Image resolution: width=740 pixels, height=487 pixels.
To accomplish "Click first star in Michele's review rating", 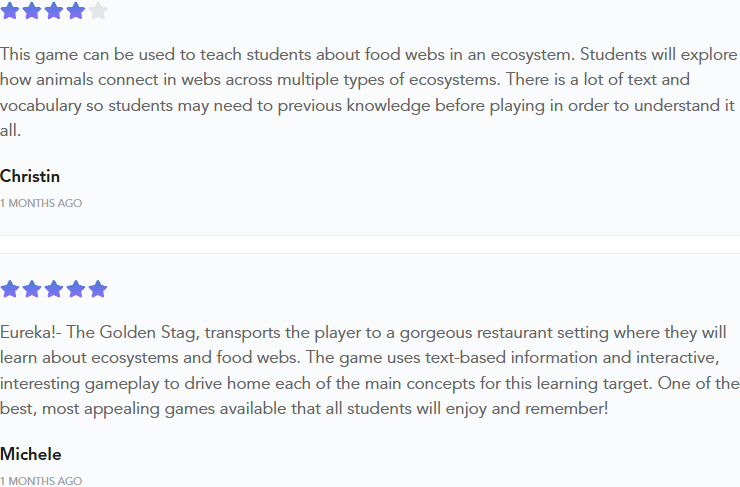I will click(9, 289).
